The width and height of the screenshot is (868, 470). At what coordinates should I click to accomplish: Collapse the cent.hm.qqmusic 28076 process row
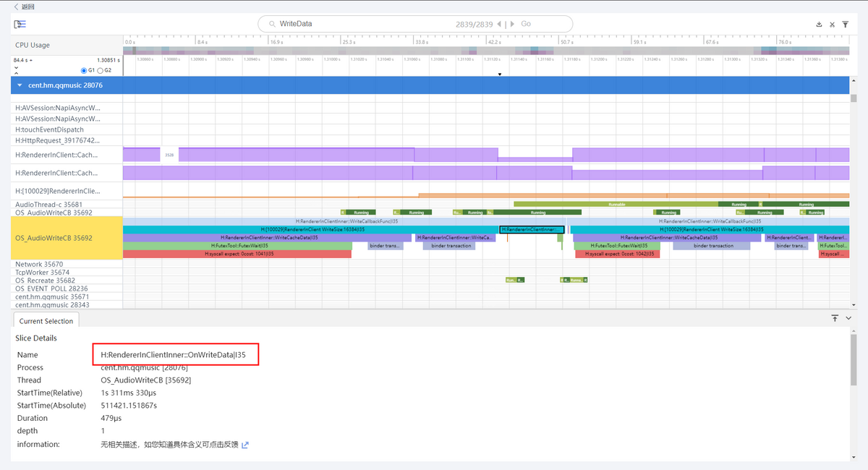(20, 85)
